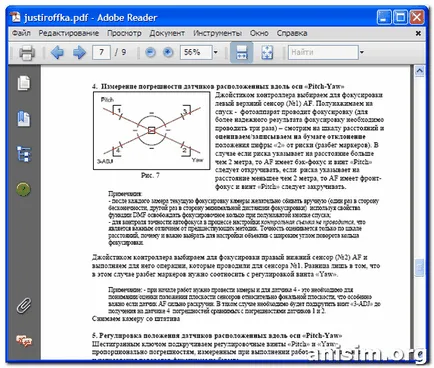Zoom out using the minus button
Viewport: 434px width, 368px height.
[x=151, y=52]
